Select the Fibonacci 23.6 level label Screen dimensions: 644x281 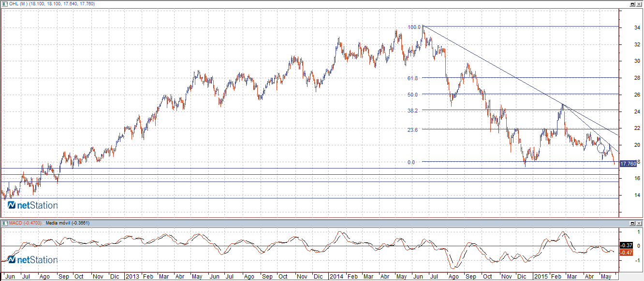(412, 129)
